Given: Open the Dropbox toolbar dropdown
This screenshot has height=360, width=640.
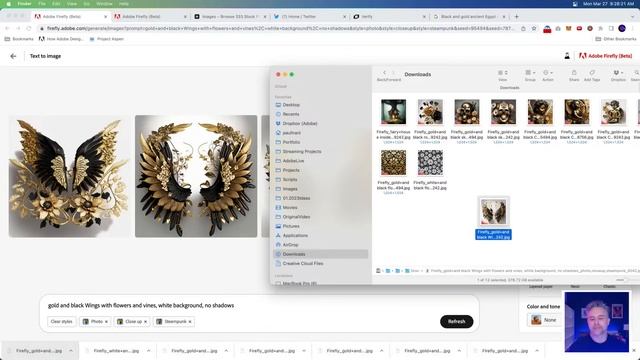Looking at the screenshot, I should (618, 73).
